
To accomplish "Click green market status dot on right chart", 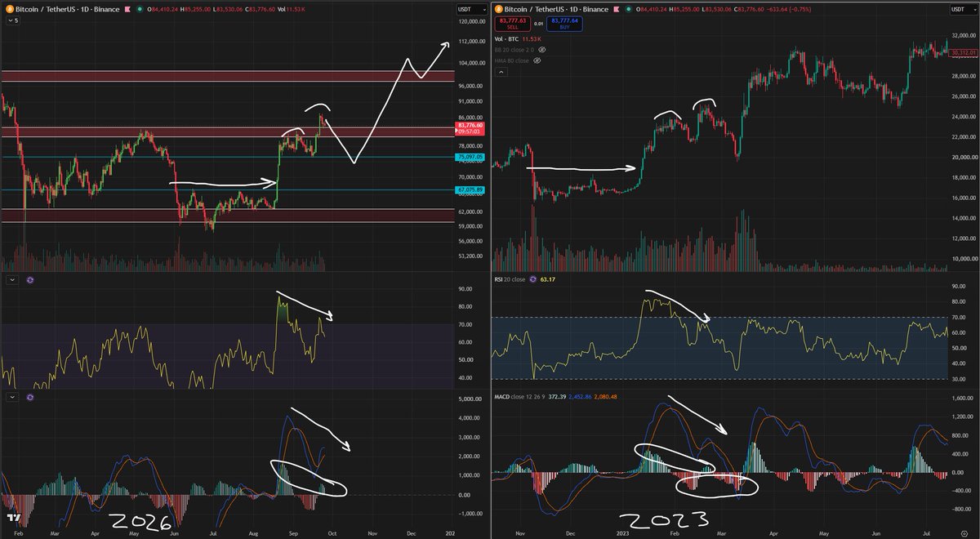I will pos(628,9).
